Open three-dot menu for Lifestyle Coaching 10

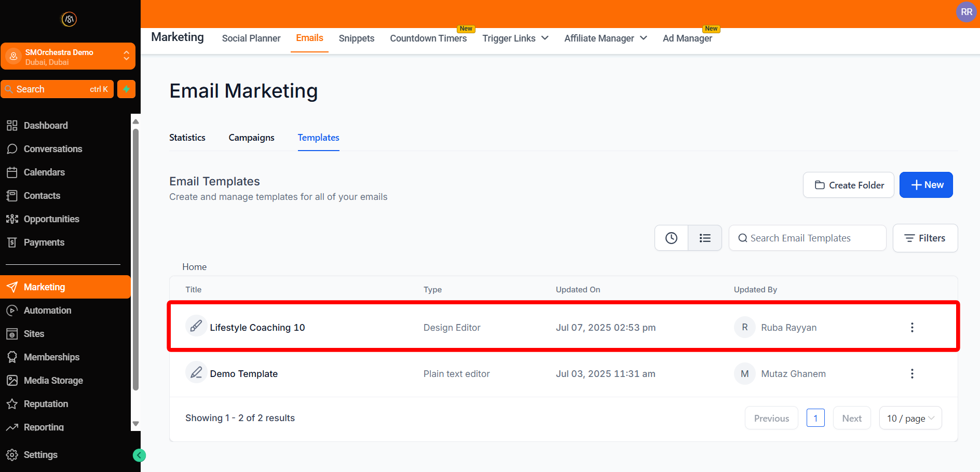(912, 328)
